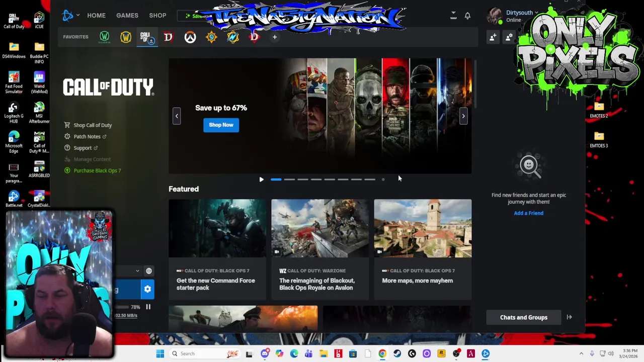Add a game to favorites with plus icon
The height and width of the screenshot is (362, 644).
coord(275,37)
